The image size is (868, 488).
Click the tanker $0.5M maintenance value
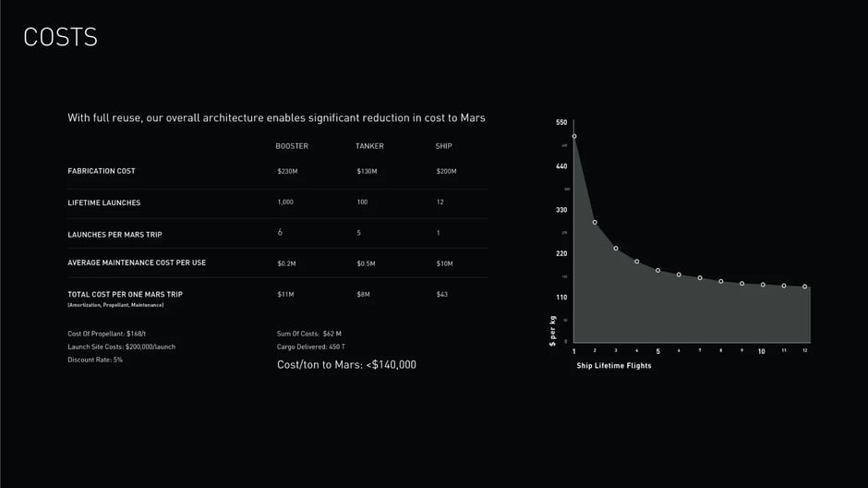(x=366, y=263)
